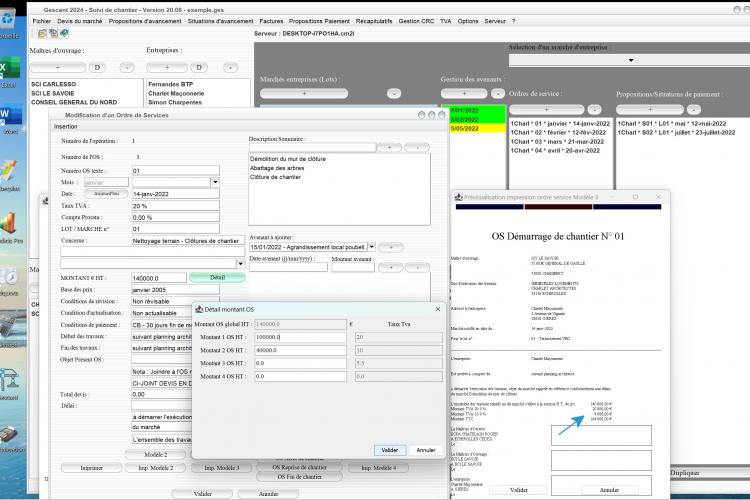750x500 pixels.
Task: Expand the Mois dropdown arrow
Action: coord(215,182)
